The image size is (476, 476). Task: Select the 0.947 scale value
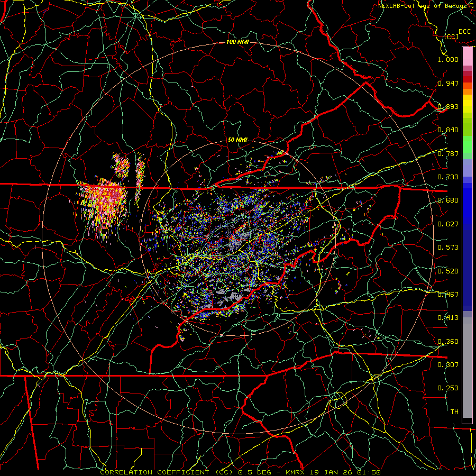448,83
